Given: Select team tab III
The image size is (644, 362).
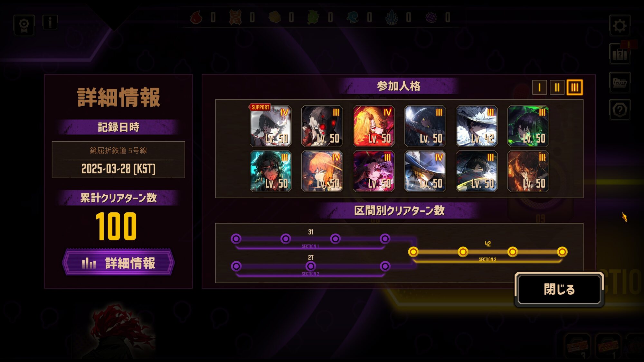Looking at the screenshot, I should pos(575,87).
